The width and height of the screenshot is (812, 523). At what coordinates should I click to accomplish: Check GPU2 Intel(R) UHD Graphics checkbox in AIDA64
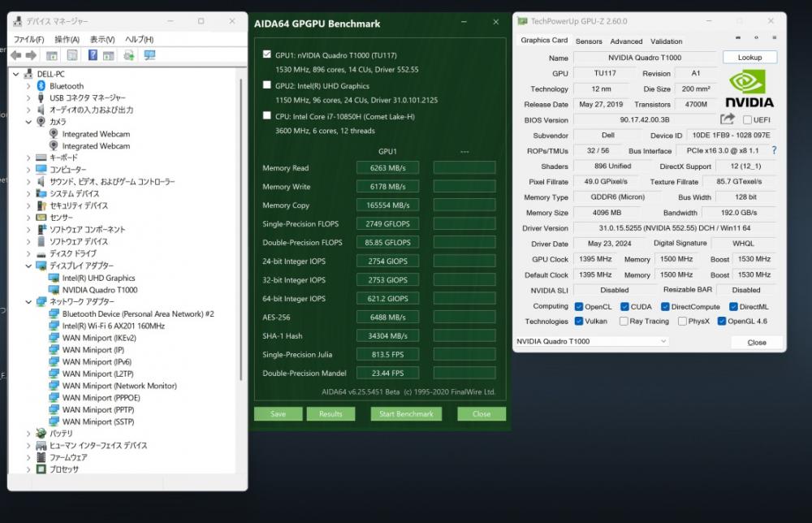coord(266,85)
